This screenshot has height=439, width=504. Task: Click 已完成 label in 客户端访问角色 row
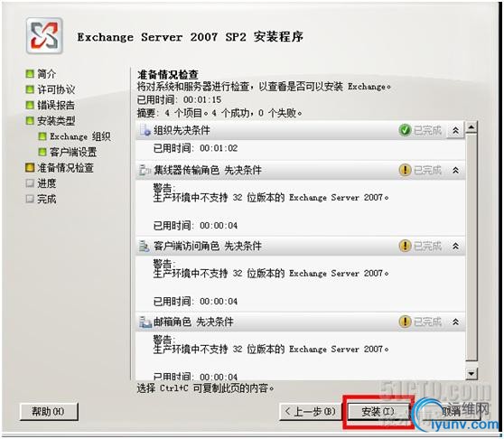(427, 247)
